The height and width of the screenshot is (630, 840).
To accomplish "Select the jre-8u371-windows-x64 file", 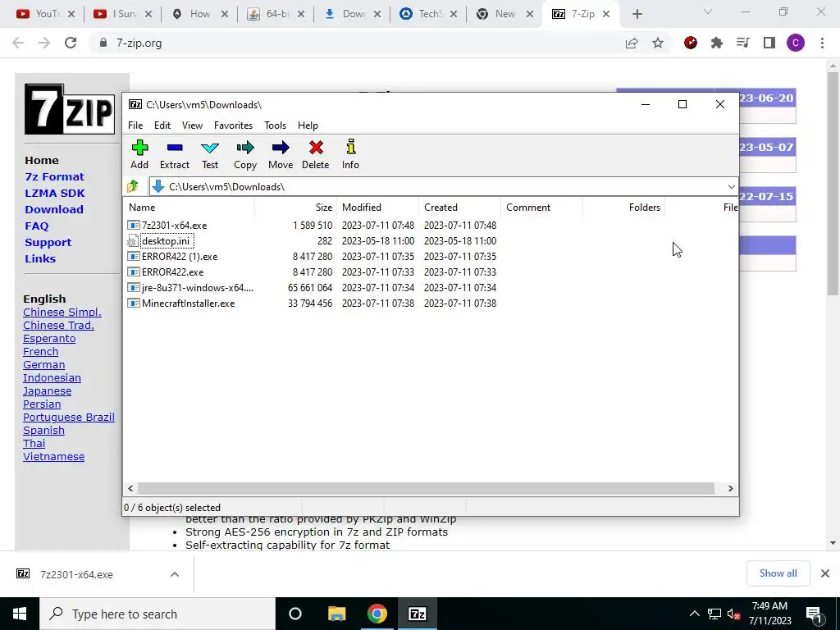I will pyautogui.click(x=198, y=288).
